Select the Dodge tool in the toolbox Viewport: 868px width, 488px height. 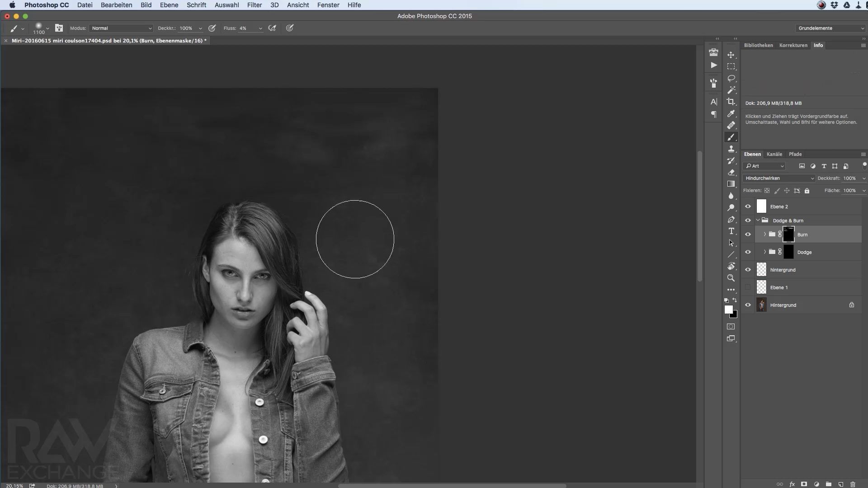coord(731,207)
